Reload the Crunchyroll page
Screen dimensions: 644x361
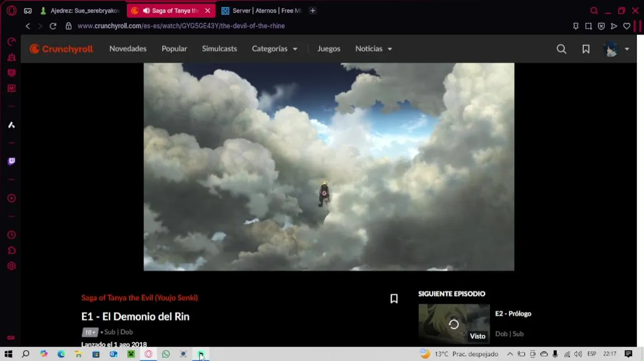pos(53,26)
